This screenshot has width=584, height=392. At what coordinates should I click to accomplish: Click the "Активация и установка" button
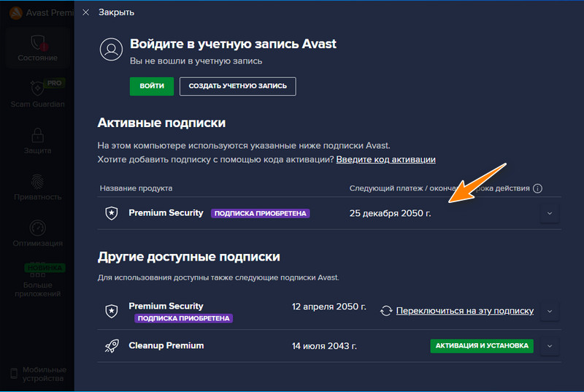[482, 346]
